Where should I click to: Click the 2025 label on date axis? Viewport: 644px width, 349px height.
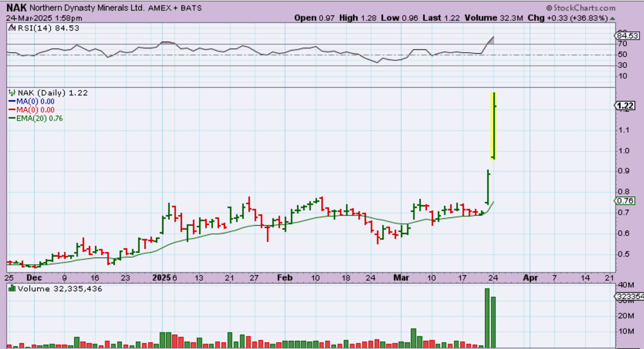(x=161, y=278)
